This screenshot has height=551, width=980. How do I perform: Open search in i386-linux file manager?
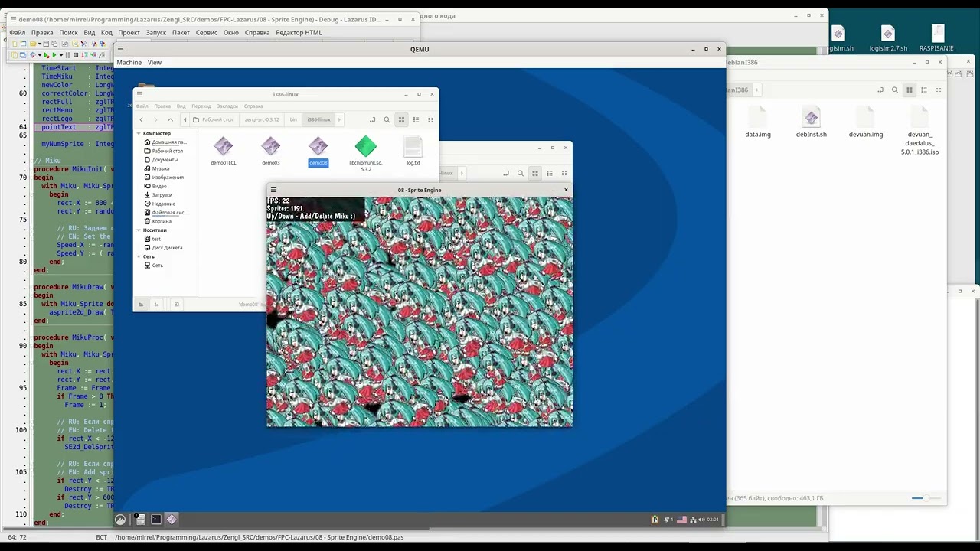tap(387, 119)
